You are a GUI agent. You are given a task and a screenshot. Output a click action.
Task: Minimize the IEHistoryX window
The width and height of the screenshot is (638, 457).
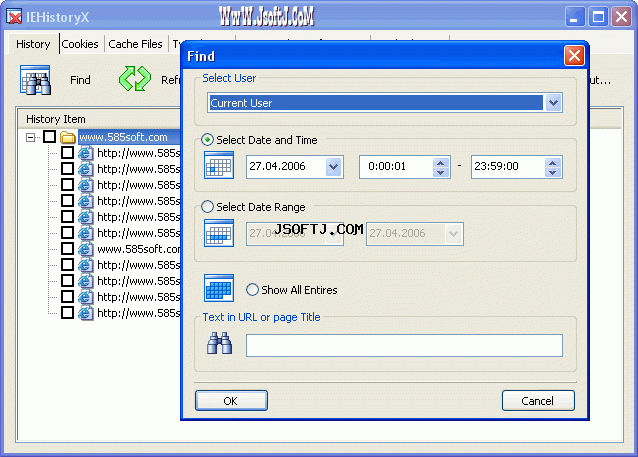(575, 17)
